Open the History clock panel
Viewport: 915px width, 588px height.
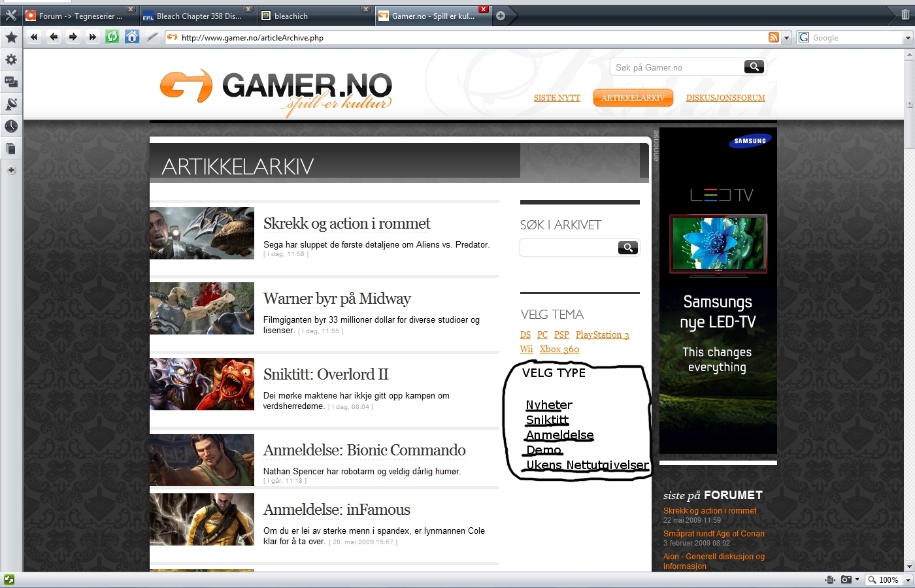pos(11,126)
